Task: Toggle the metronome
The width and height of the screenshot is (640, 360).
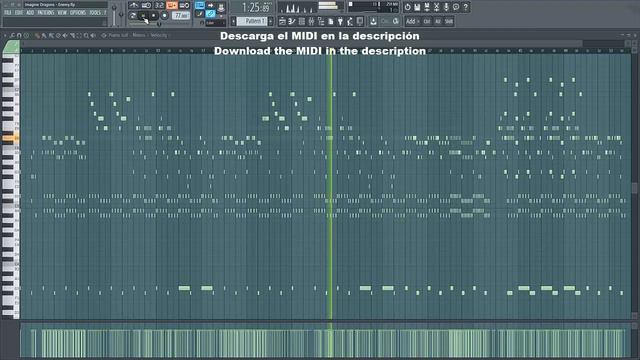Action: click(134, 5)
